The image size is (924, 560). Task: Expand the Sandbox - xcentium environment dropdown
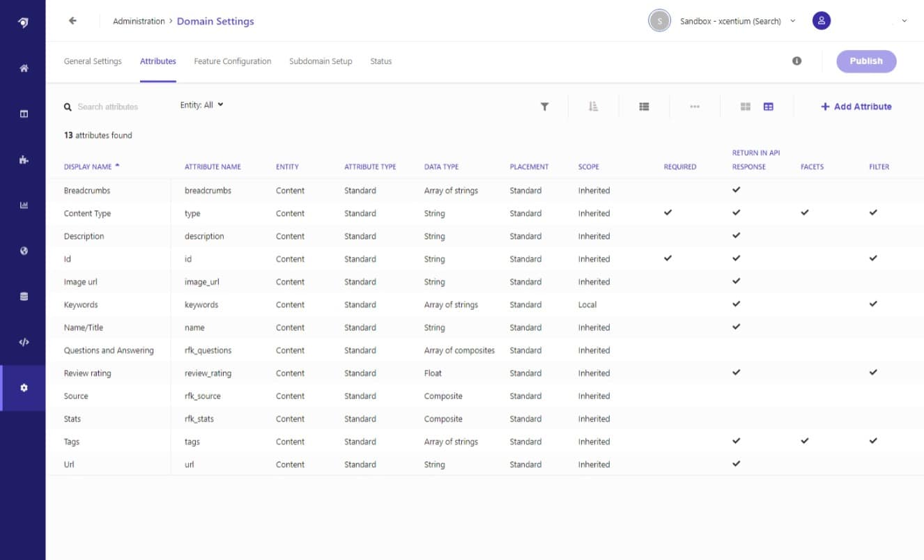pos(793,21)
